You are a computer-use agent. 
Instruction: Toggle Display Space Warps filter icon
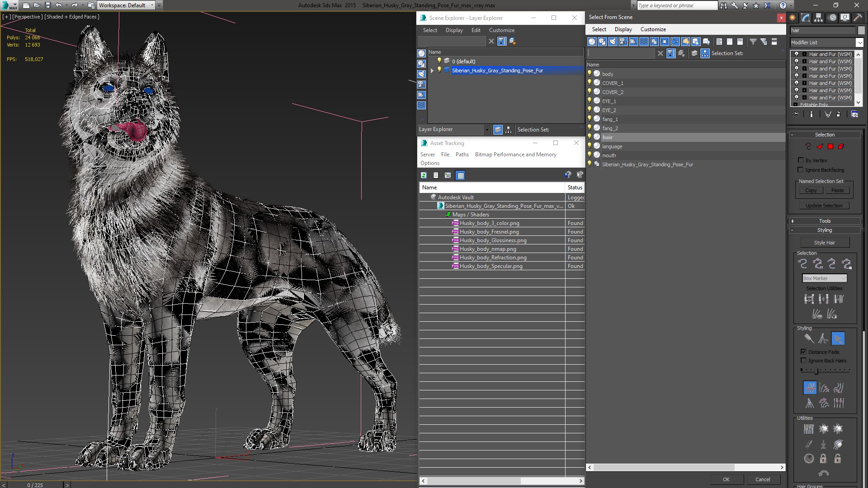(x=644, y=42)
